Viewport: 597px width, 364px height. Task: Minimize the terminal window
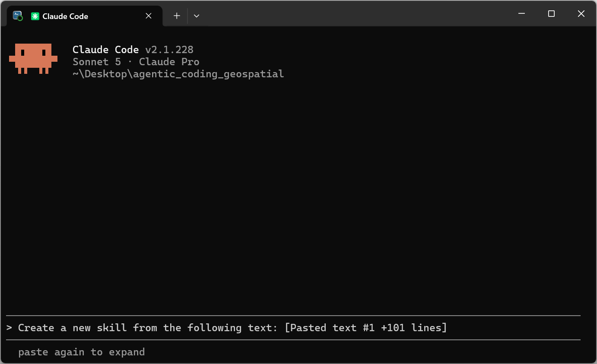522,14
